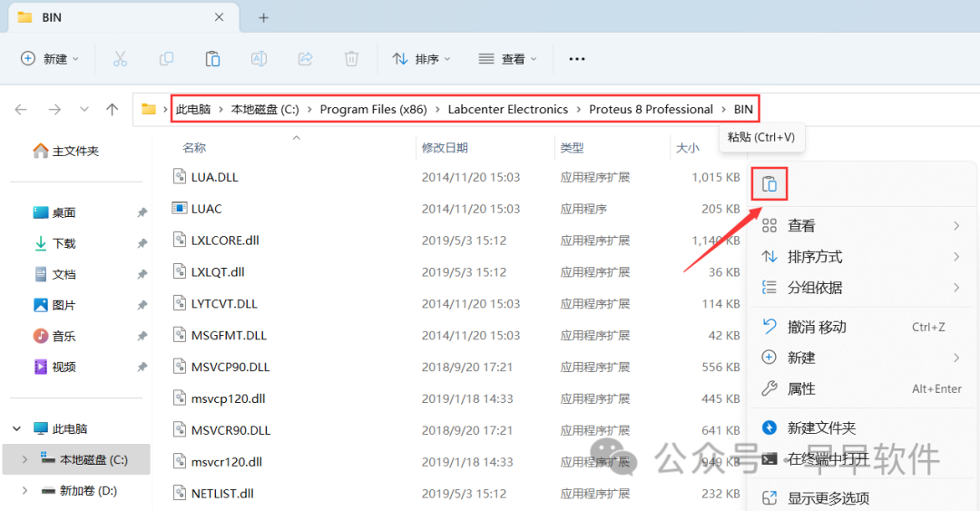Select the LUA.DLL file icon
This screenshot has height=511, width=980.
pos(180,176)
